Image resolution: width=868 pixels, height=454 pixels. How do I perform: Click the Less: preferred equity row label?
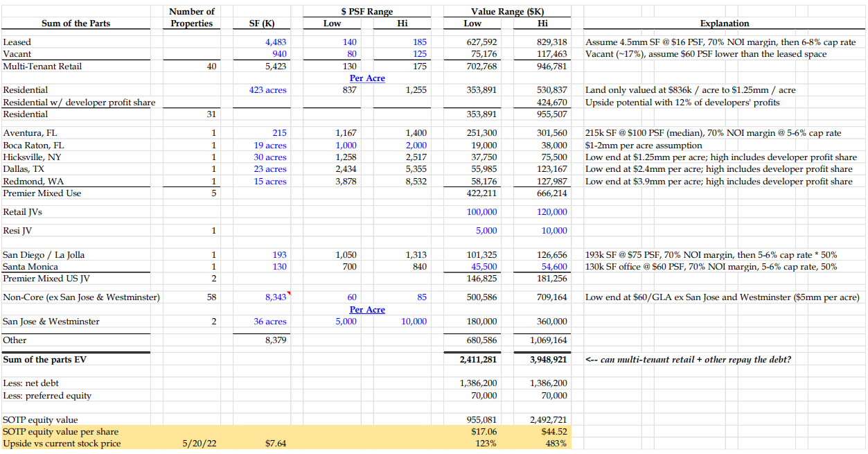[x=47, y=396]
